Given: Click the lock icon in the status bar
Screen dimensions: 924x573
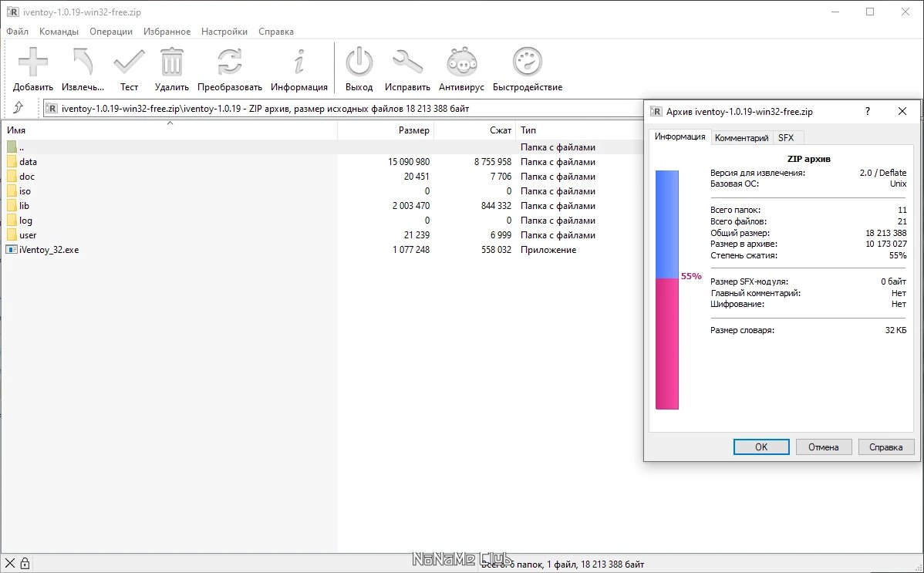Looking at the screenshot, I should [25, 563].
